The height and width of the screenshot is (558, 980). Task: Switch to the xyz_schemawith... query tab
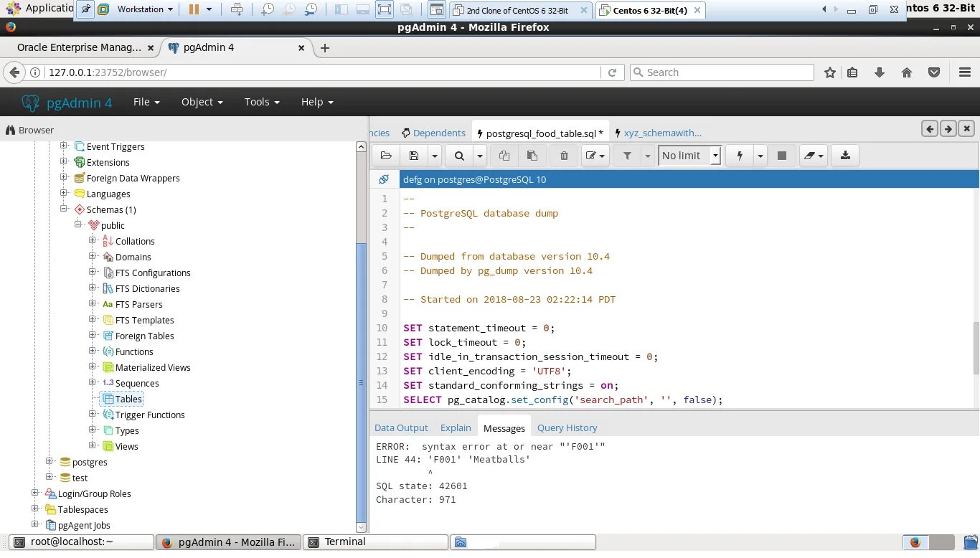point(658,133)
